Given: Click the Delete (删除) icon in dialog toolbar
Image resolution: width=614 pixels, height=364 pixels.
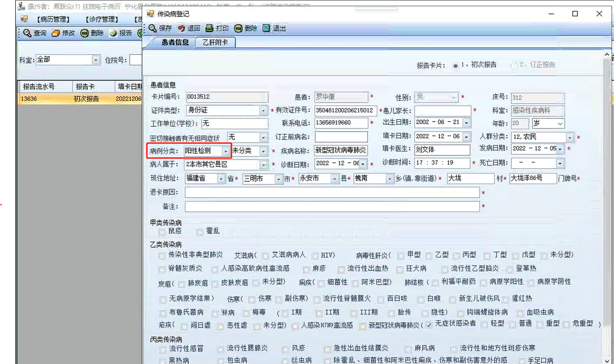Looking at the screenshot, I should (238, 28).
